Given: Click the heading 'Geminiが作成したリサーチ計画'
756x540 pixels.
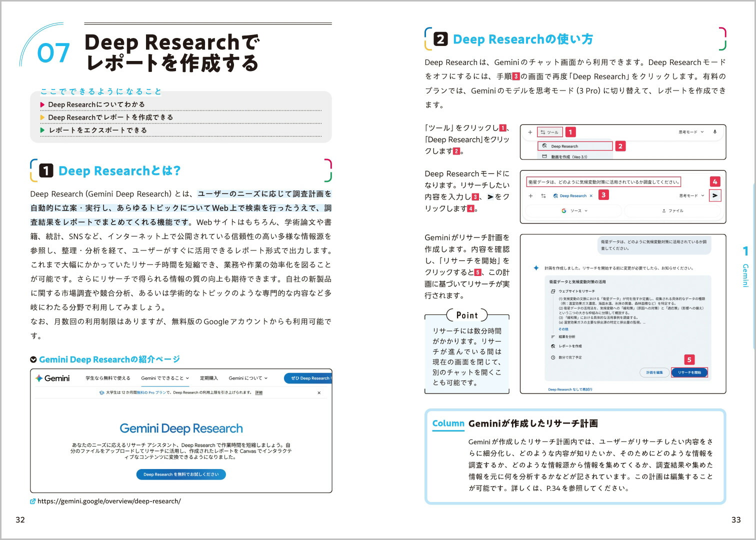Looking at the screenshot, I should [533, 423].
